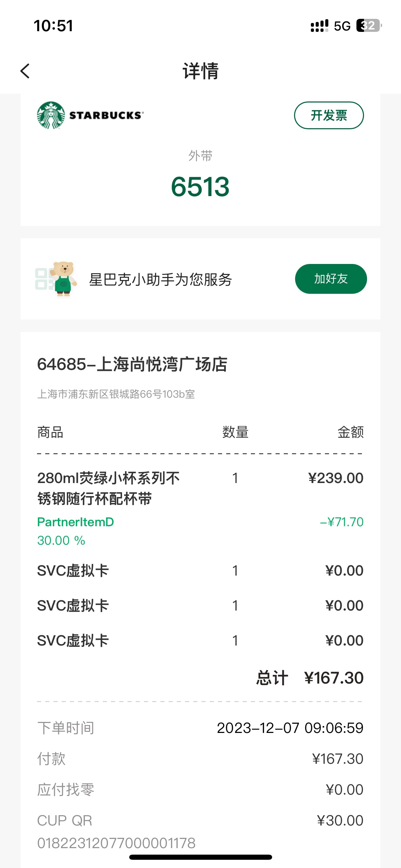The height and width of the screenshot is (868, 401).
Task: Tap the bear assistant mascot icon
Action: click(62, 279)
